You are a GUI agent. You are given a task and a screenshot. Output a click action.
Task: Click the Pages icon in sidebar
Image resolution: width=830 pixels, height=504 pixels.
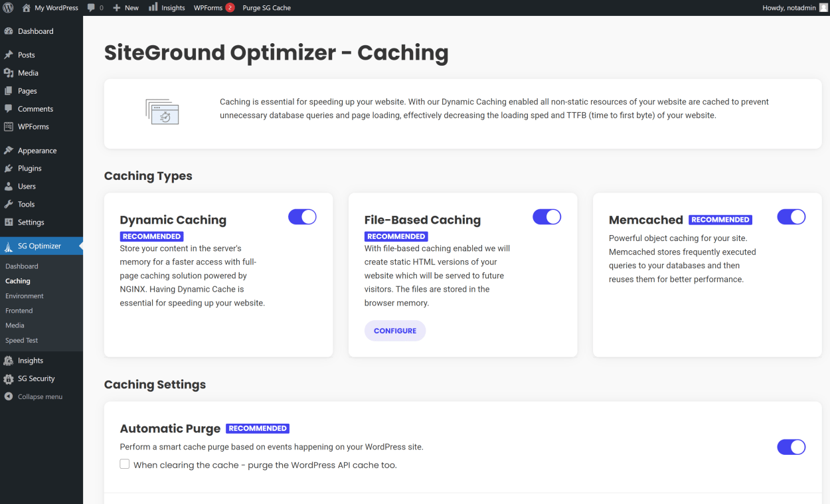9,91
